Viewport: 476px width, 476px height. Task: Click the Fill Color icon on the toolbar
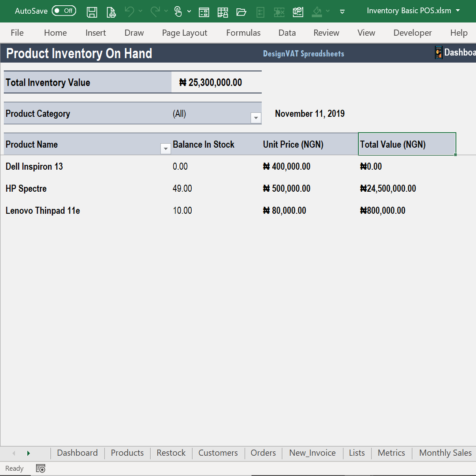316,12
